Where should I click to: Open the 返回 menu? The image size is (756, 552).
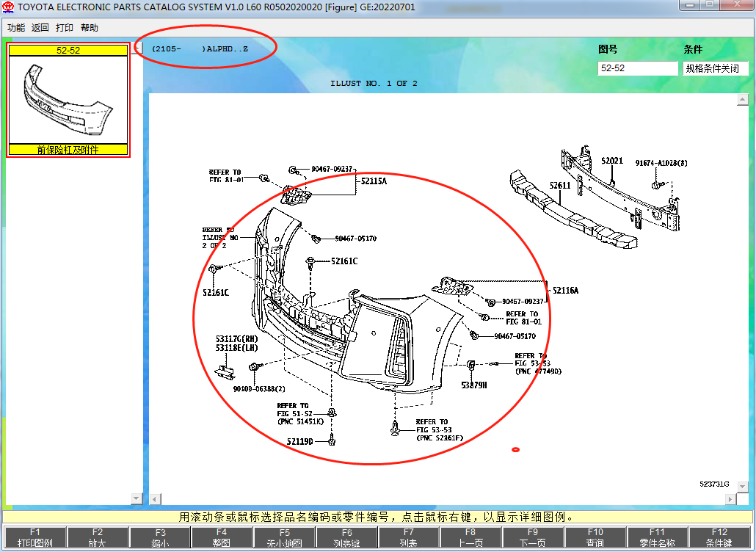click(x=40, y=28)
